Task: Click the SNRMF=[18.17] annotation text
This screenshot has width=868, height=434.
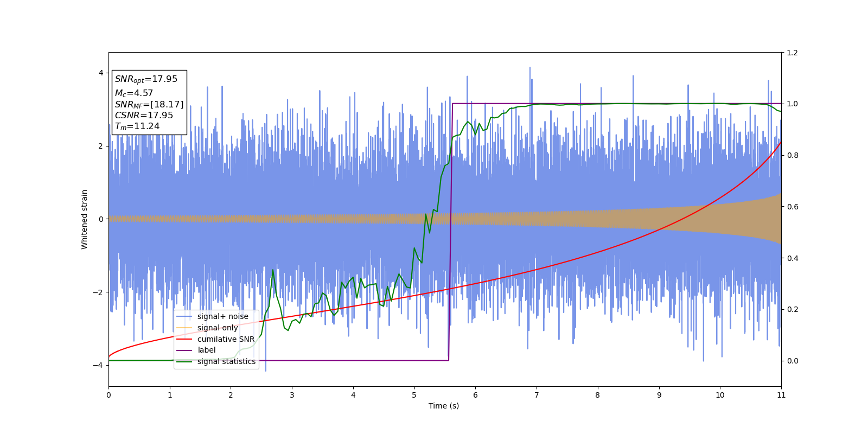Action: click(x=149, y=105)
